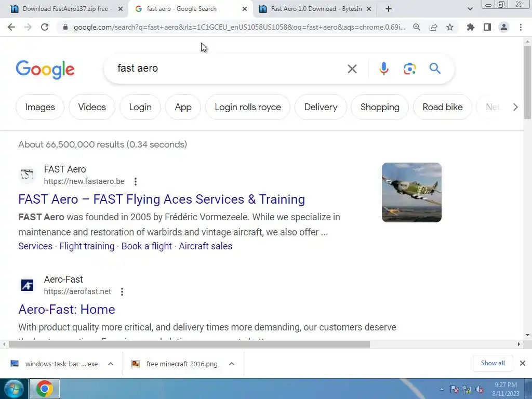Screen dimensions: 532x399
Task: Select the App filter chip
Action: click(x=183, y=107)
